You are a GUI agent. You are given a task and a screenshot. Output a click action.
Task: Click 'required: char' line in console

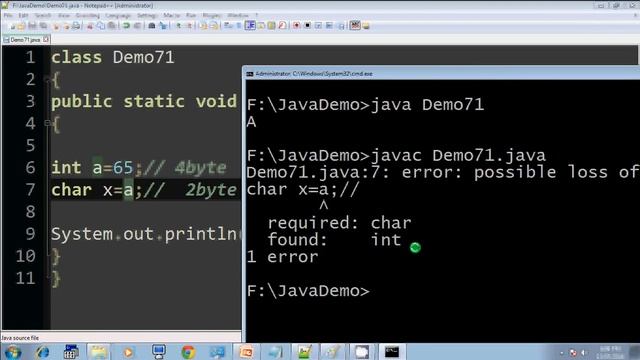pos(340,223)
